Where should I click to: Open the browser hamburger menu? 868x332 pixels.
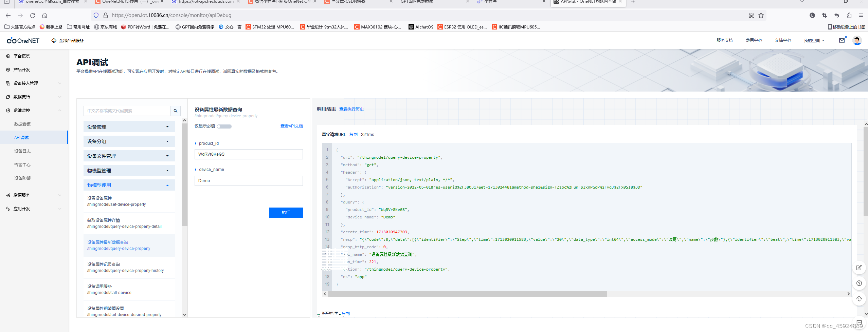[861, 15]
